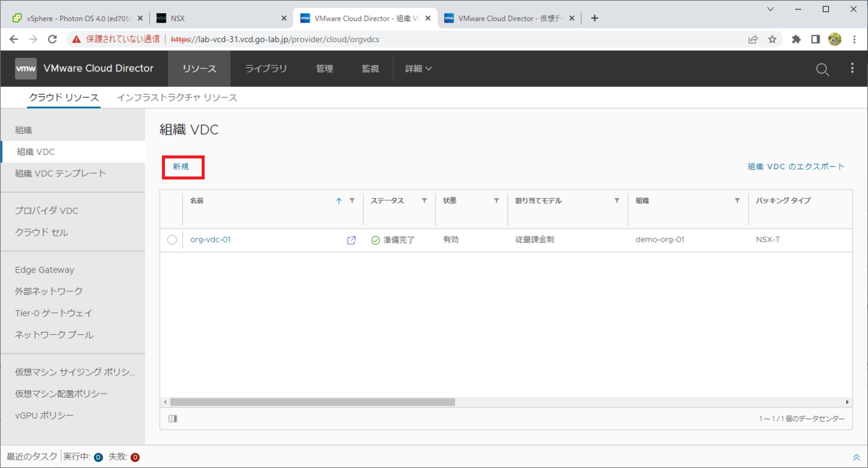Reload the page in browser
This screenshot has width=868, height=468.
(53, 39)
